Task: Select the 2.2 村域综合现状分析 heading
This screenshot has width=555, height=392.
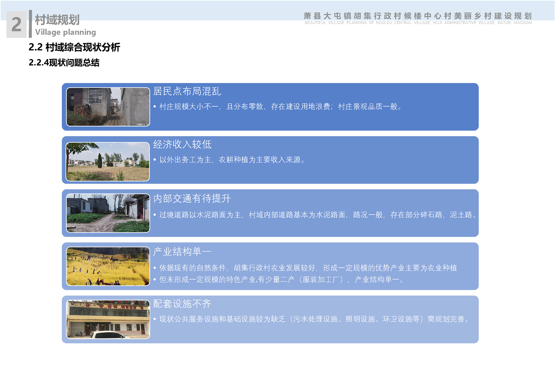Action: point(74,47)
